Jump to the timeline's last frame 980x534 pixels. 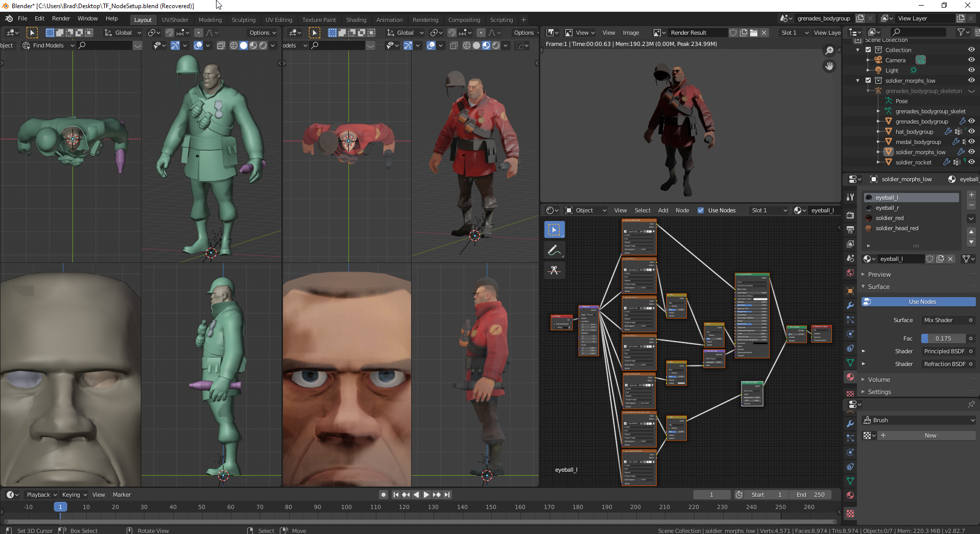447,495
